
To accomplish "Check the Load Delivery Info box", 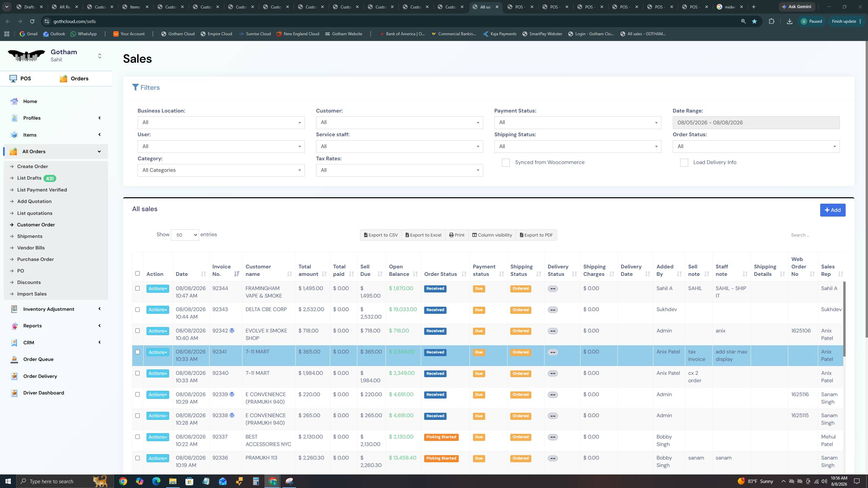I will (684, 163).
